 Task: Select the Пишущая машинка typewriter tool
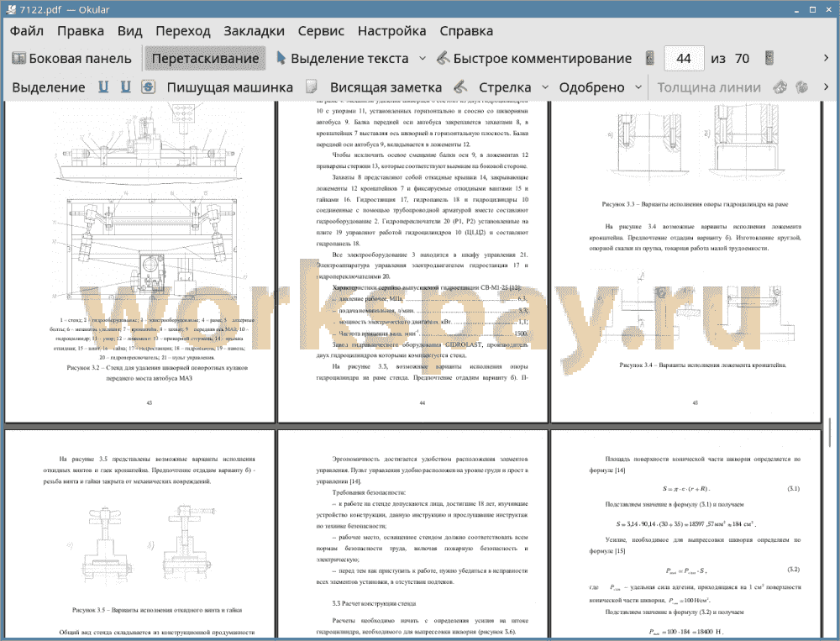[x=230, y=87]
